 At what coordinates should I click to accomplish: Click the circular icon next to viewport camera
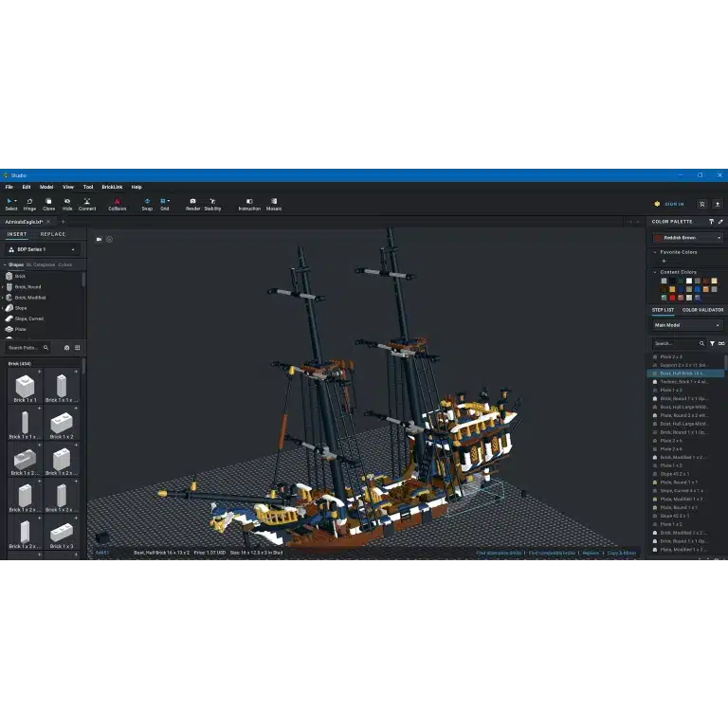110,240
